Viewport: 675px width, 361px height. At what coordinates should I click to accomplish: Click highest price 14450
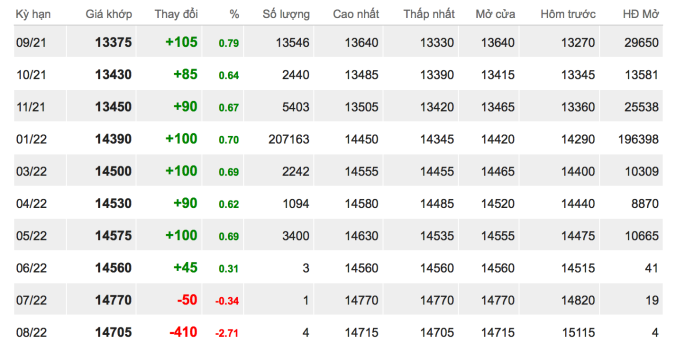(362, 139)
